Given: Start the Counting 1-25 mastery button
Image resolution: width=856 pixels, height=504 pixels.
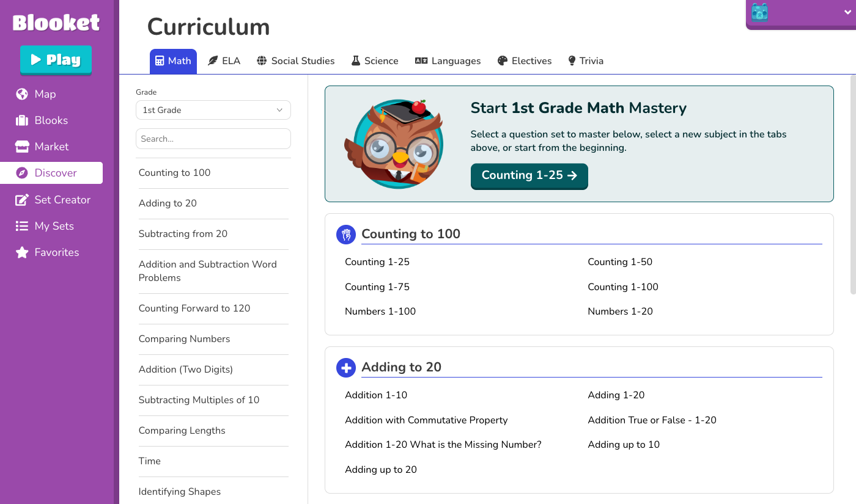Looking at the screenshot, I should pyautogui.click(x=529, y=175).
